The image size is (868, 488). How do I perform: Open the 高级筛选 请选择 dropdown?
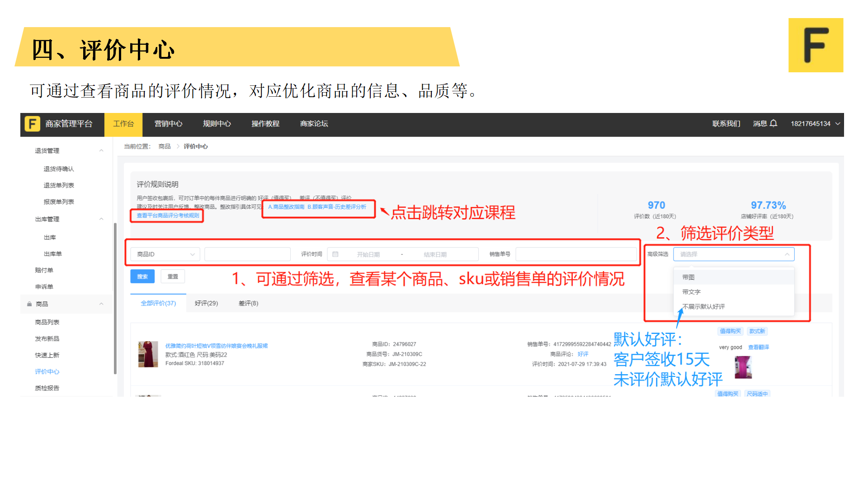pyautogui.click(x=734, y=254)
